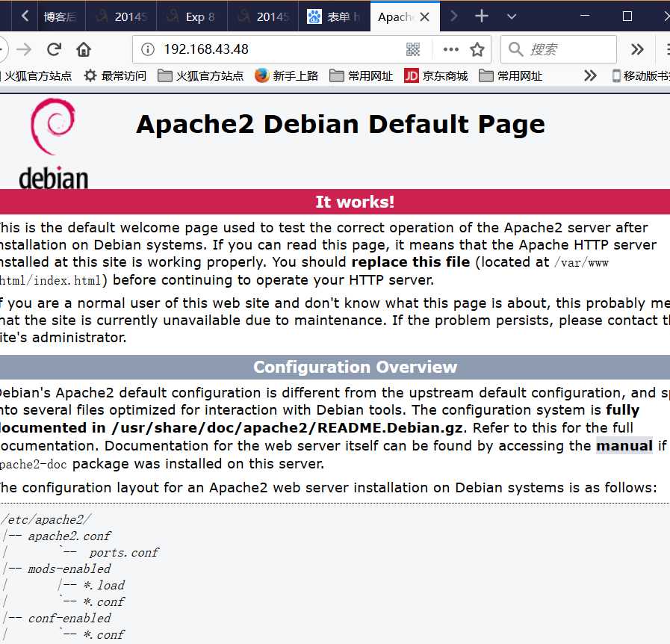Click /usr/share/doc/apache2/README.Debian.gz text
The height and width of the screenshot is (644, 670).
287,428
